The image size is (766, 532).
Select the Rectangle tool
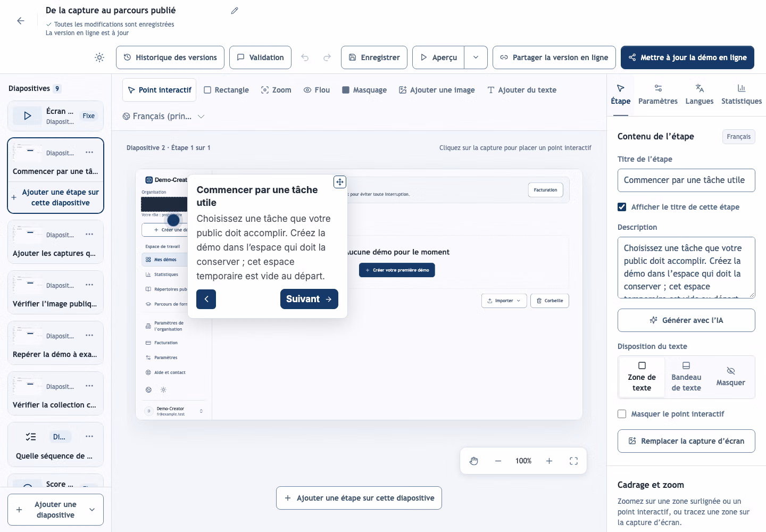click(227, 90)
